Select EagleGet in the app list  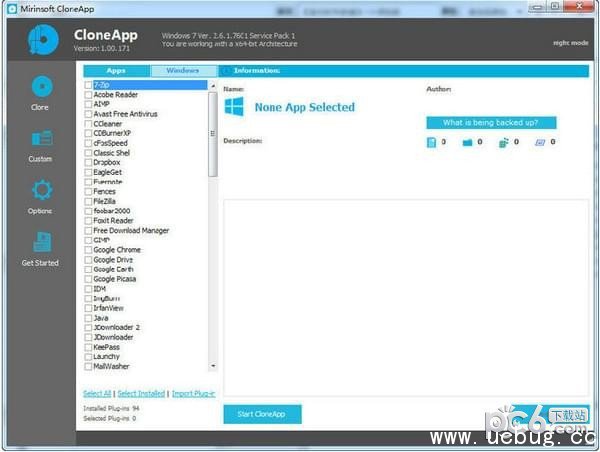click(108, 172)
